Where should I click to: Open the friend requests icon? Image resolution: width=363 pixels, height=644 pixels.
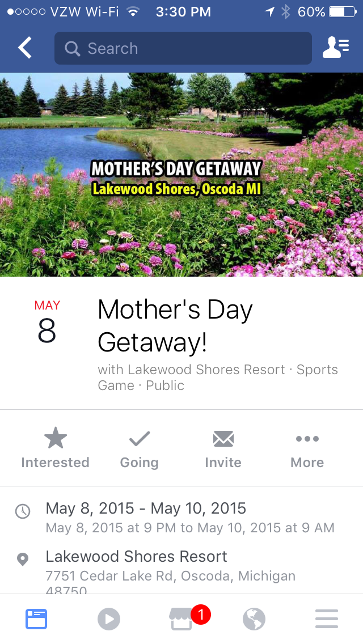[336, 48]
